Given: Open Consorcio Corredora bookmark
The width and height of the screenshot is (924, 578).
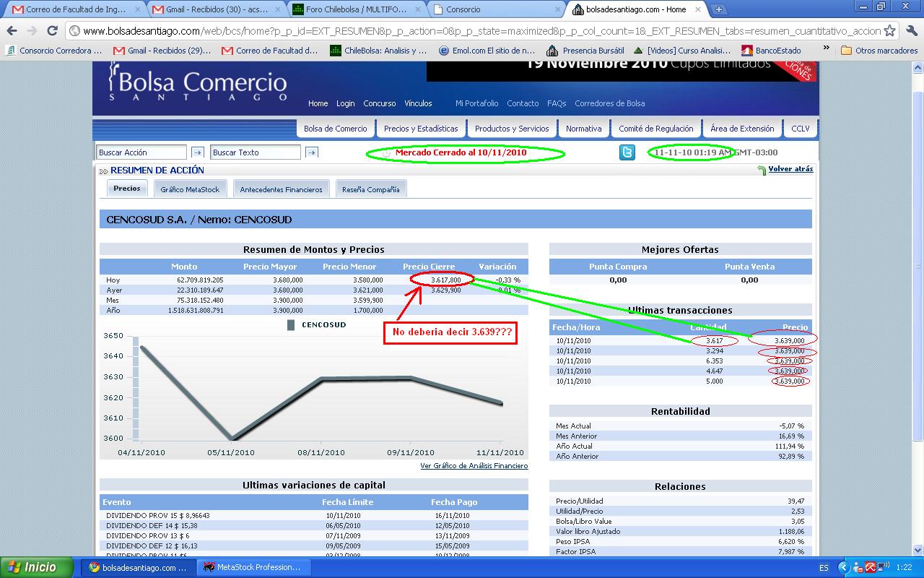Looking at the screenshot, I should click(54, 51).
